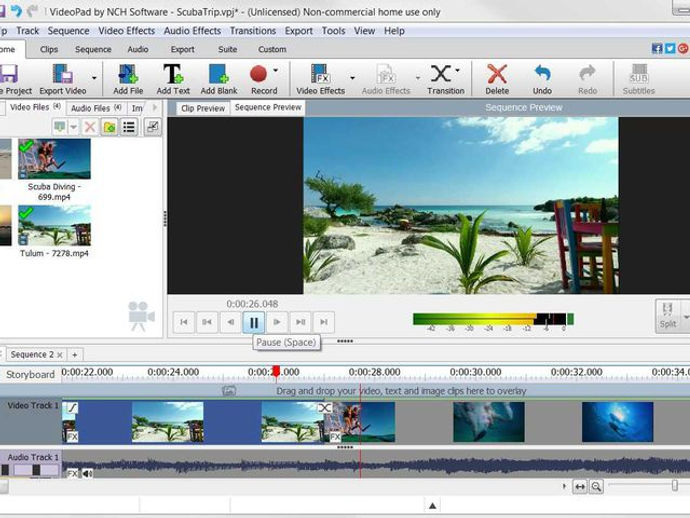Click the FX icon on the scuba diving clip
The height and width of the screenshot is (518, 690).
pos(335,437)
